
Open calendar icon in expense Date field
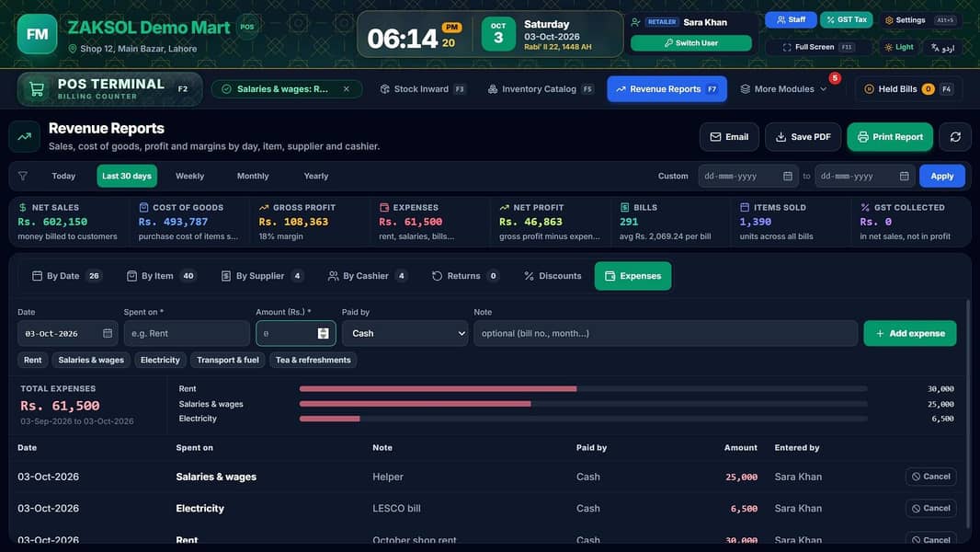(x=108, y=333)
